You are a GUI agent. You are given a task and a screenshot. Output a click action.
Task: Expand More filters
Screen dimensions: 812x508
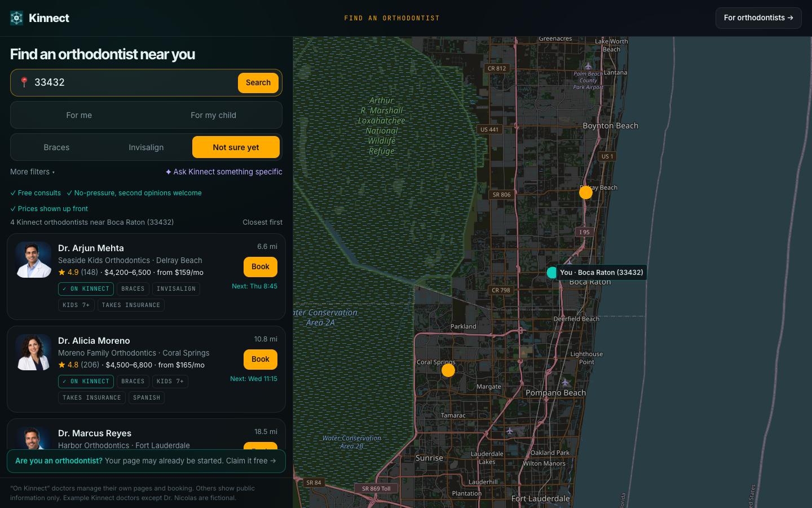(33, 172)
